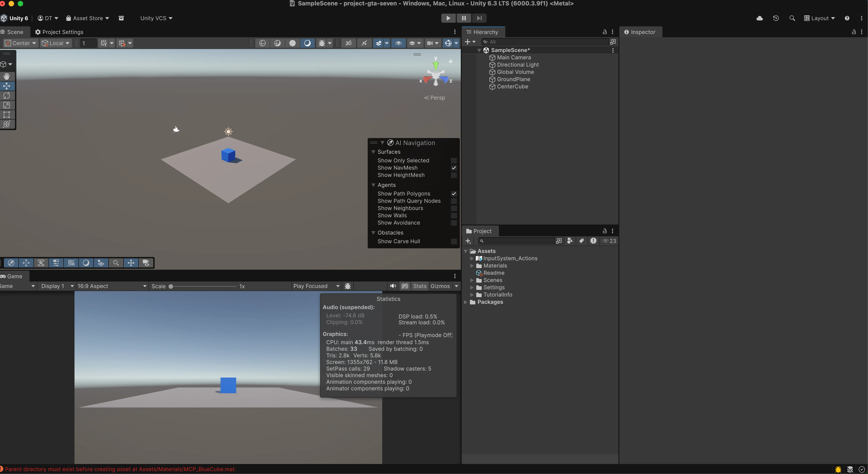This screenshot has height=474, width=868.
Task: Enable Show Neighbours checkbox
Action: point(454,208)
